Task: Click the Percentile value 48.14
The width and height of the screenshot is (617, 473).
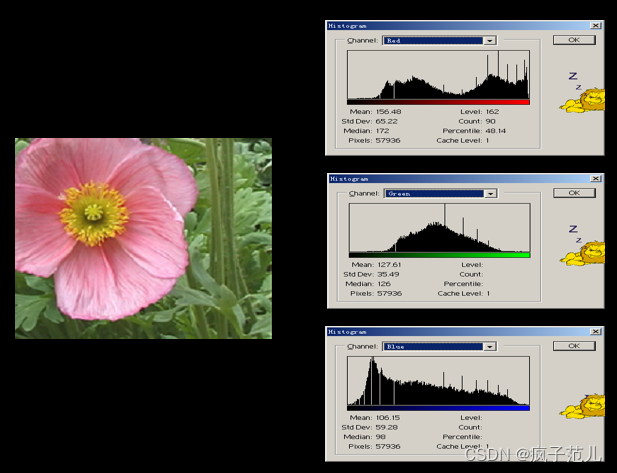Action: point(496,131)
